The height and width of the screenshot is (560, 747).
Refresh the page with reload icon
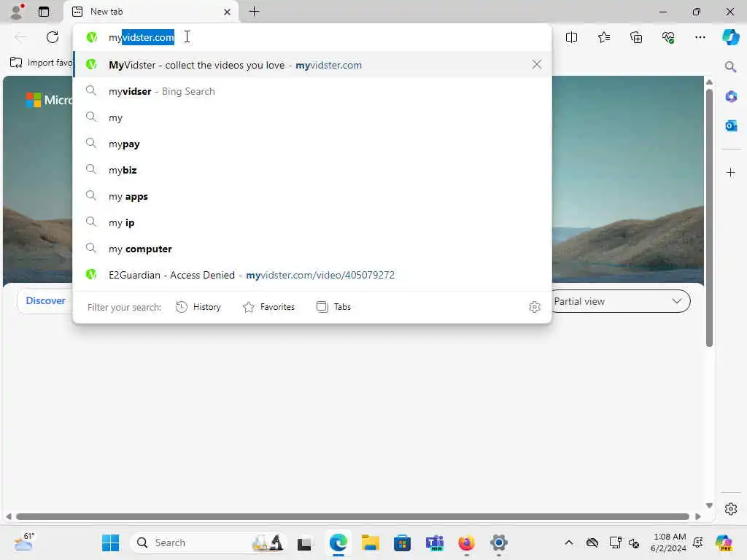tap(53, 37)
